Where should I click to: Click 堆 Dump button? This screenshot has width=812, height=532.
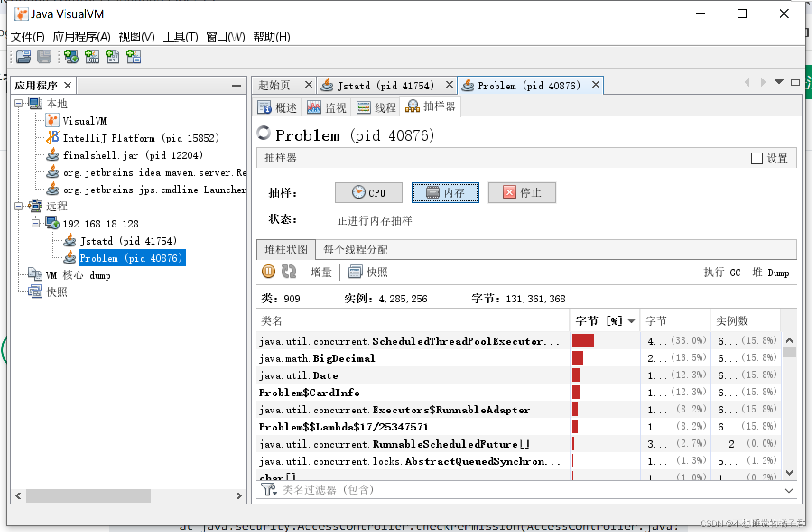click(x=771, y=273)
